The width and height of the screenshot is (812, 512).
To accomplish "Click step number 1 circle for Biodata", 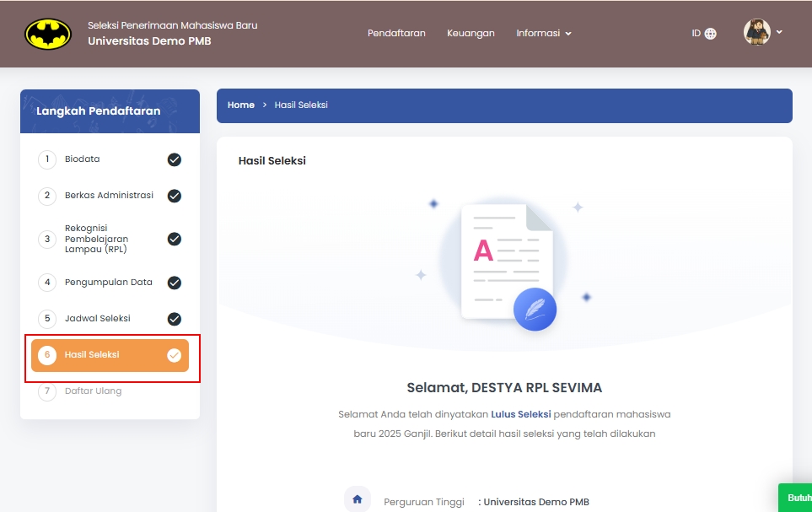I will (x=47, y=159).
